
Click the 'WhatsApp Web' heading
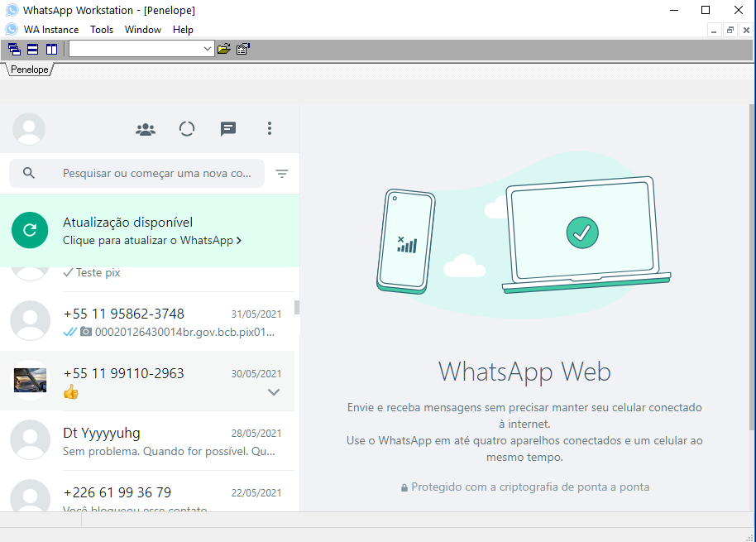(x=524, y=372)
